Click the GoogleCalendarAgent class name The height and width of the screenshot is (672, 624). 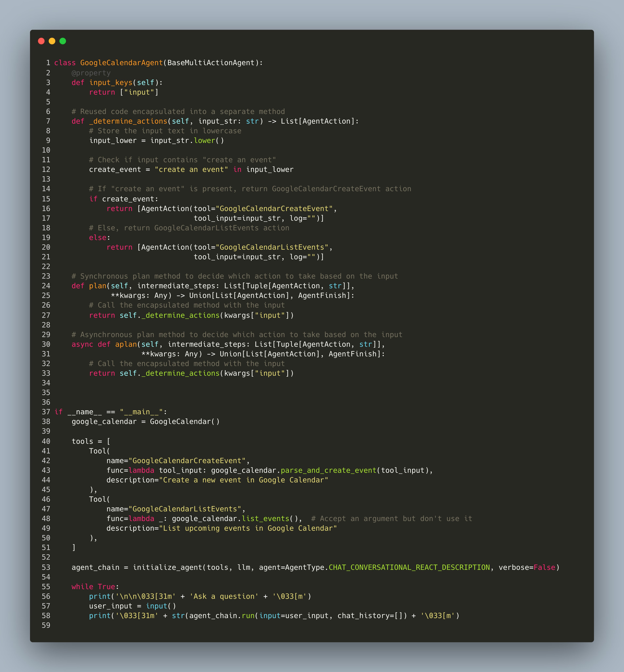click(x=121, y=63)
